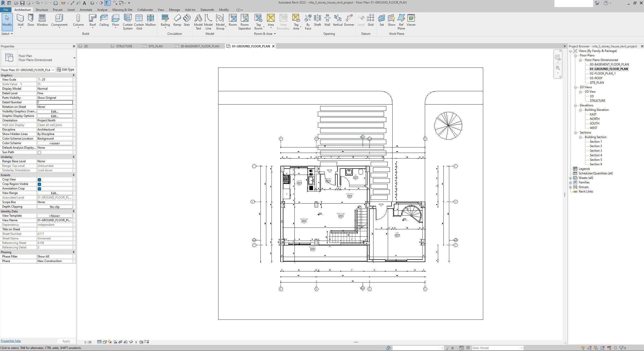Select the Shaft opening tool
The image size is (644, 351).
click(317, 20)
